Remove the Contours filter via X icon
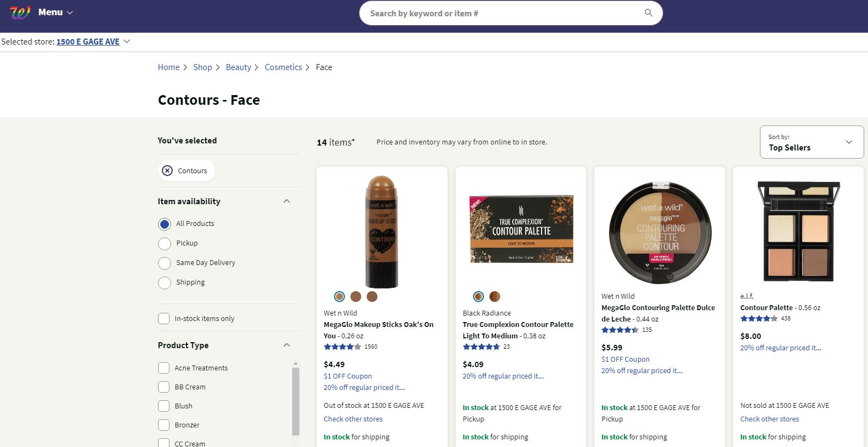Image resolution: width=868 pixels, height=447 pixels. coord(167,171)
